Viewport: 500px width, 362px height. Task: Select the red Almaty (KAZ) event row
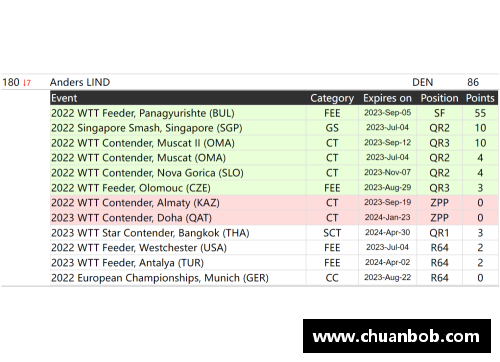click(x=274, y=203)
